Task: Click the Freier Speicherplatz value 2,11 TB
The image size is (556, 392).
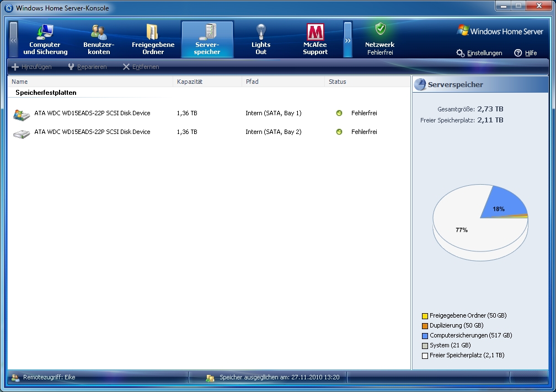Action: pyautogui.click(x=490, y=120)
